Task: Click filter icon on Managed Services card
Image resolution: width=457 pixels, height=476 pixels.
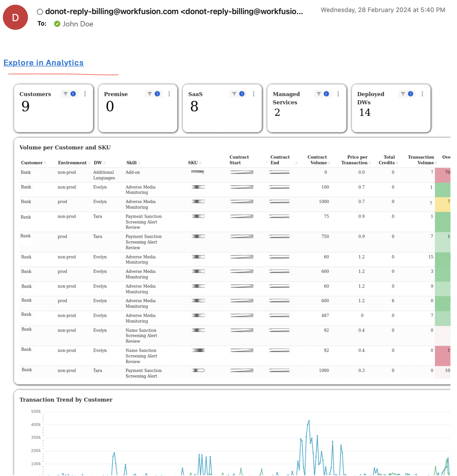Action: pyautogui.click(x=319, y=94)
